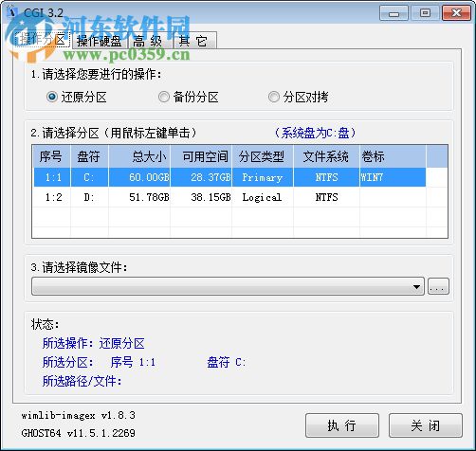Switch to the 操作分区 tab
The width and height of the screenshot is (476, 451).
[43, 40]
